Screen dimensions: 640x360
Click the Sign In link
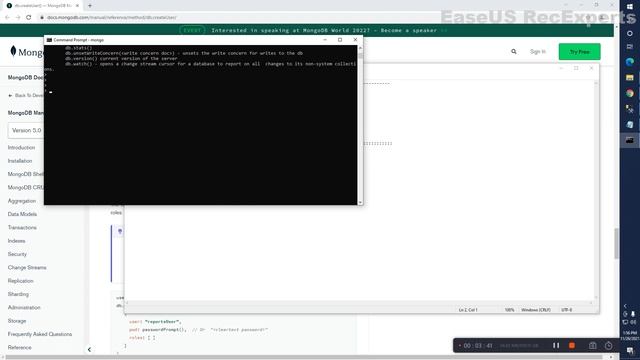(x=538, y=51)
